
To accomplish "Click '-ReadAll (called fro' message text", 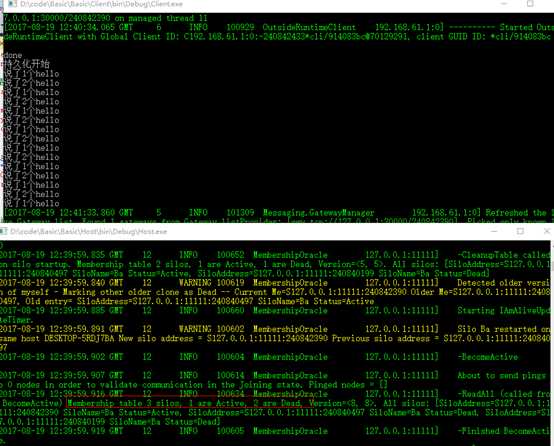I will click(x=504, y=394).
